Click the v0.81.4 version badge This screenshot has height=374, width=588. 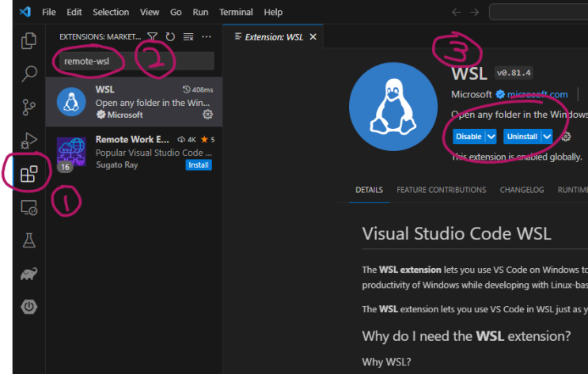point(514,73)
